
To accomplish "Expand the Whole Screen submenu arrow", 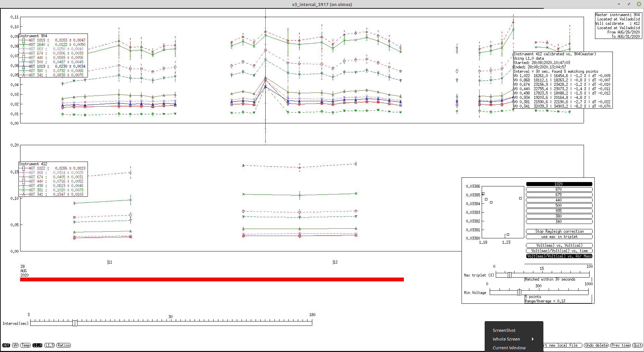I will (533, 339).
